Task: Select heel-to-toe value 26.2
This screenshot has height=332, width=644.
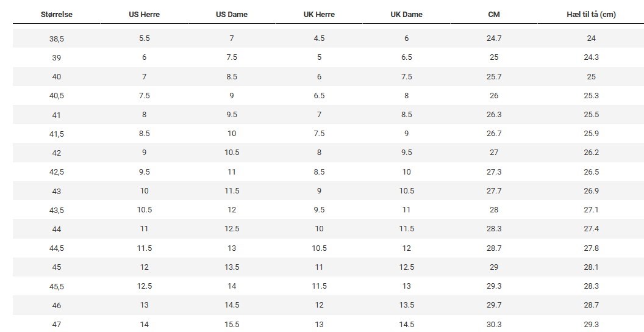Action: click(592, 153)
